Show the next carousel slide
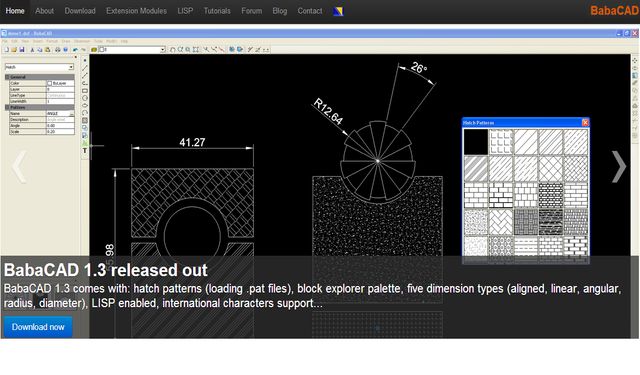The height and width of the screenshot is (375, 640). [x=619, y=166]
